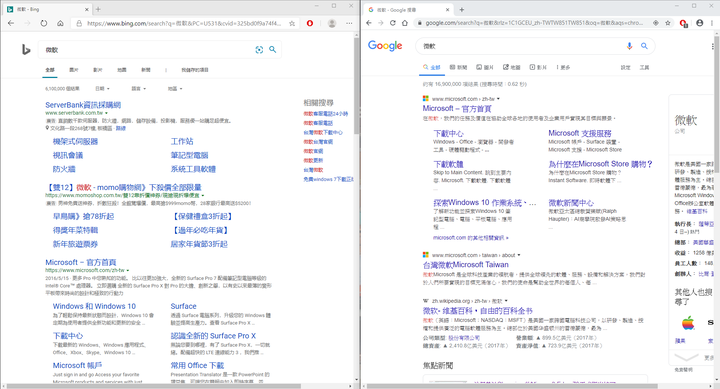The image size is (720, 389).
Task: Reload the Bing page
Action: coord(44,23)
